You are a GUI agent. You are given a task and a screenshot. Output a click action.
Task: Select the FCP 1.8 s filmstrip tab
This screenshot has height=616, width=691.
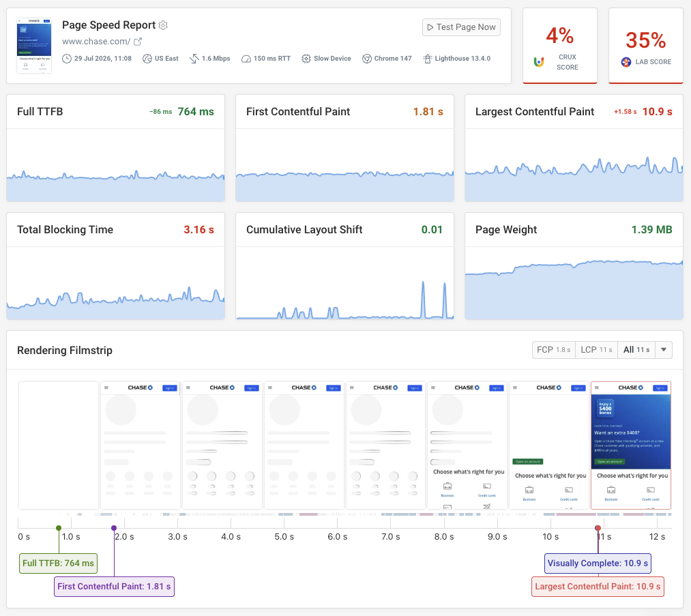point(553,350)
